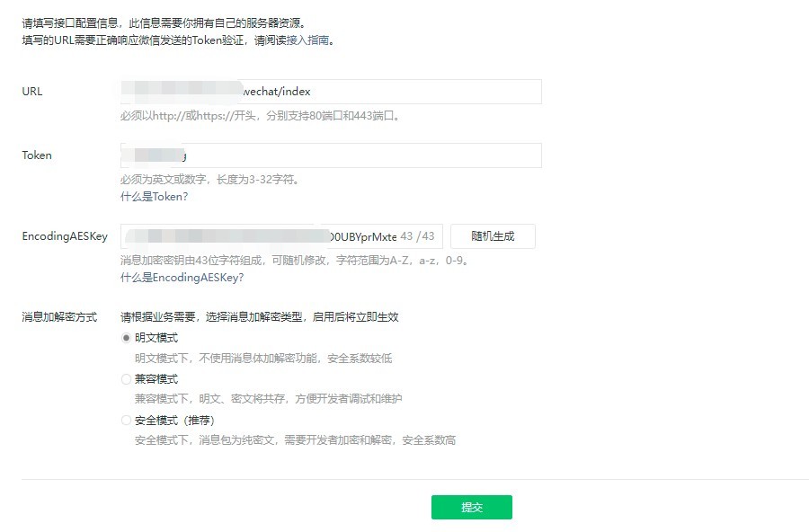
Task: Open the 接入指南 link
Action: coord(313,40)
